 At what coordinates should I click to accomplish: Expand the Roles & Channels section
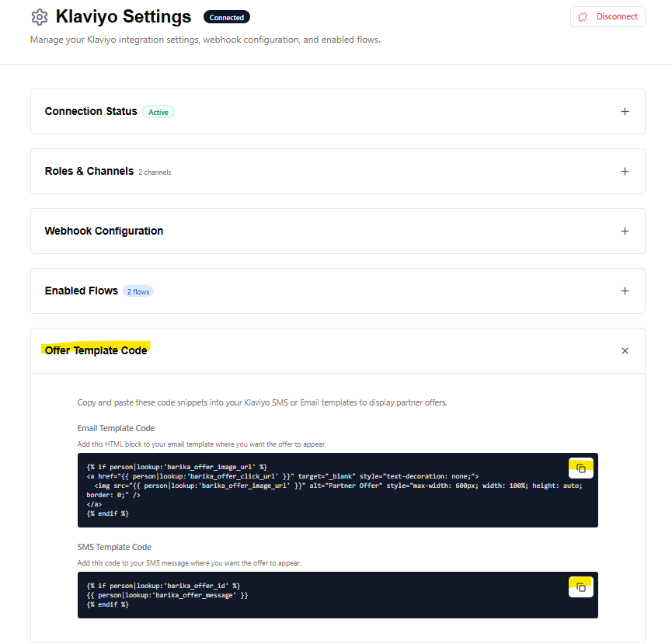click(625, 172)
